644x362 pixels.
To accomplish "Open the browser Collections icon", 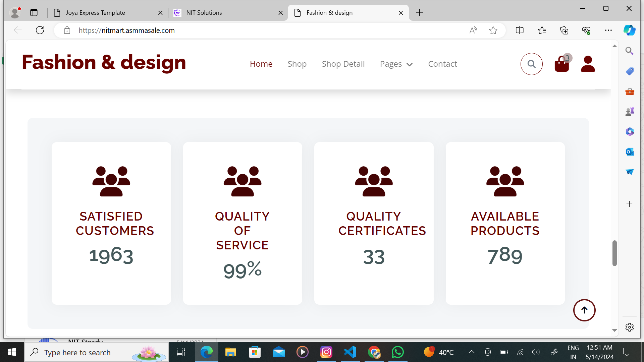I will 564,31.
